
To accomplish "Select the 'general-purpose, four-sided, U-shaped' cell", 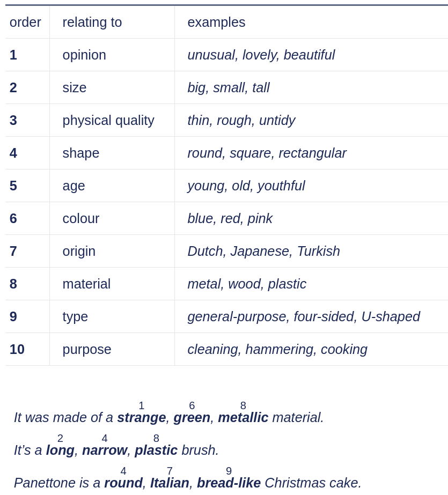I will [303, 316].
